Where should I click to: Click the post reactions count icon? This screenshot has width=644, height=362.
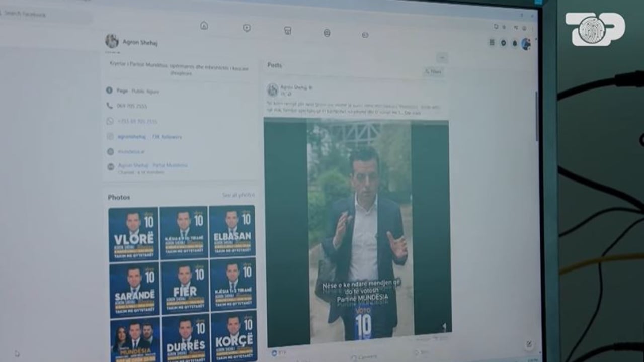(275, 353)
